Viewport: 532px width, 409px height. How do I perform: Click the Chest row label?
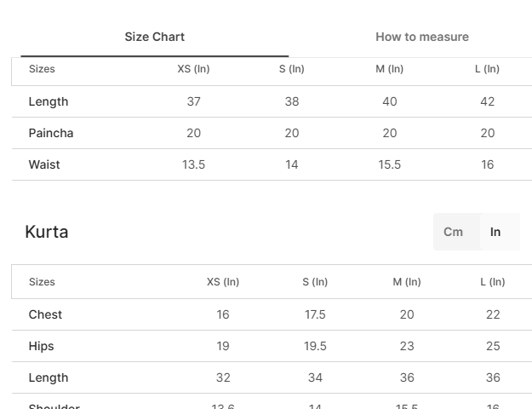45,314
